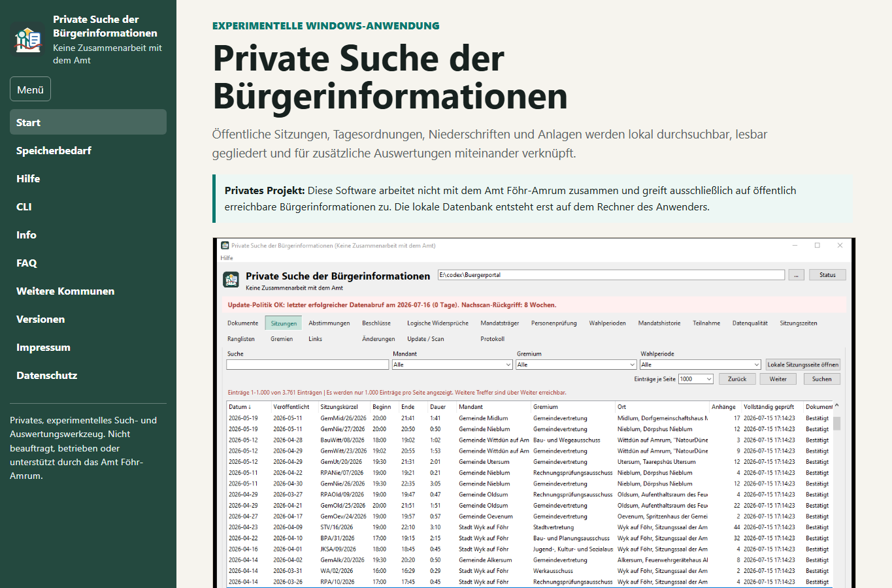This screenshot has width=892, height=588.
Task: Switch to the Dokumente tab
Action: click(x=243, y=323)
